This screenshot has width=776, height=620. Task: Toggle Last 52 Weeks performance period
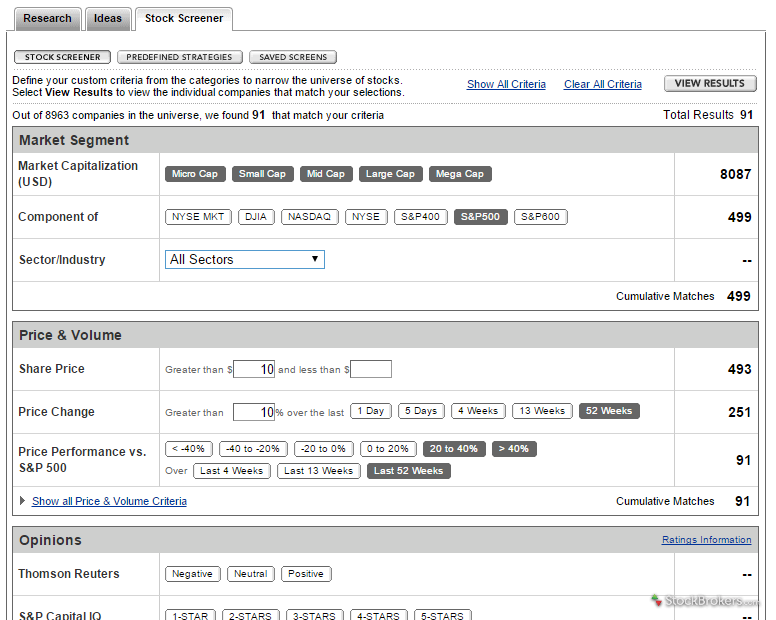pos(409,471)
